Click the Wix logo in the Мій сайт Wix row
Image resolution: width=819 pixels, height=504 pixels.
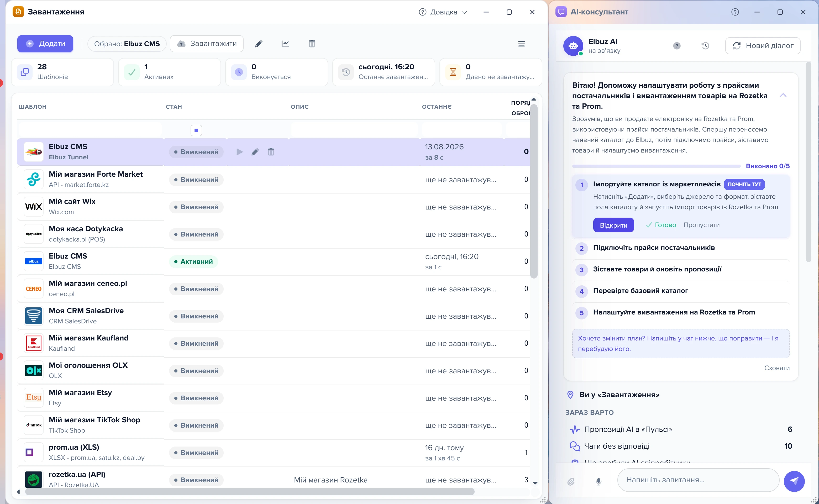(x=34, y=207)
